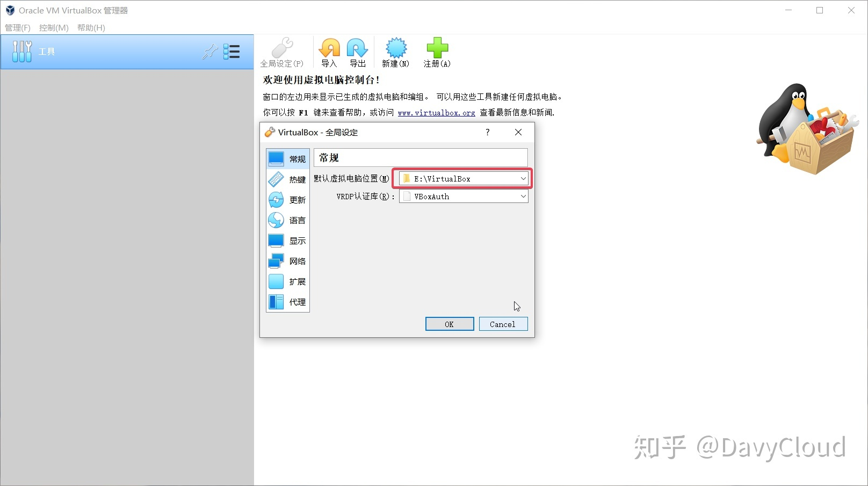868x486 pixels.
Task: Select the 显示 settings category icon
Action: pyautogui.click(x=276, y=240)
